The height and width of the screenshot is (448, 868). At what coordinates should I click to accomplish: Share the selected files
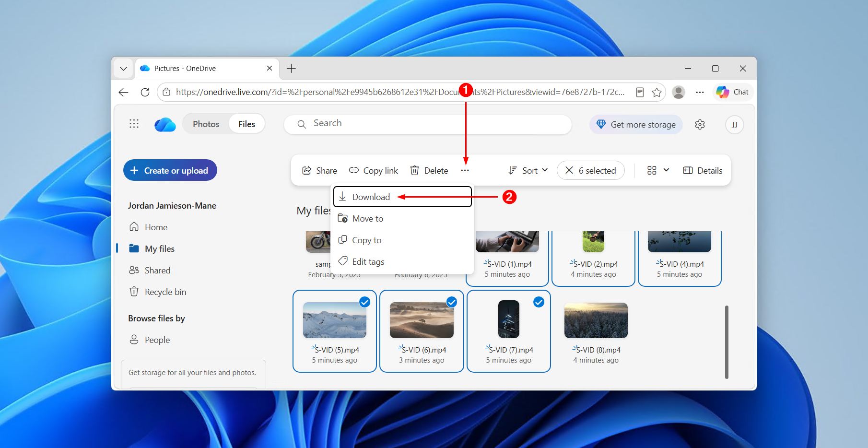319,170
